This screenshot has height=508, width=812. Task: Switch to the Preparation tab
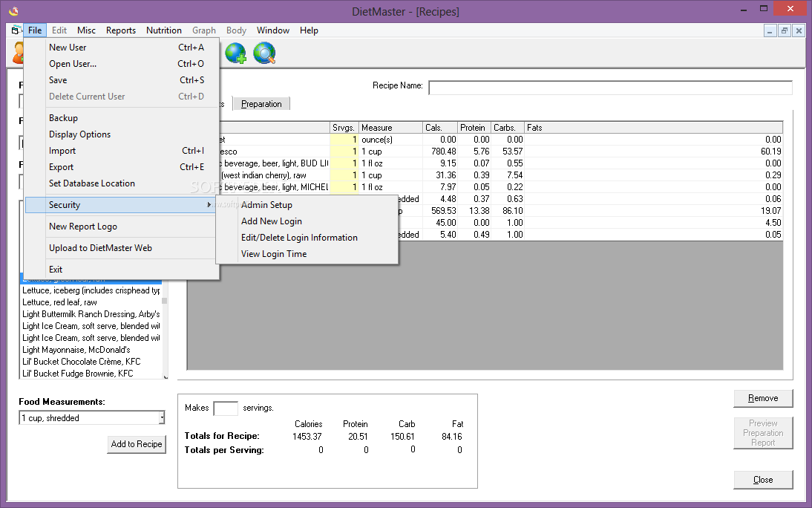click(x=261, y=104)
